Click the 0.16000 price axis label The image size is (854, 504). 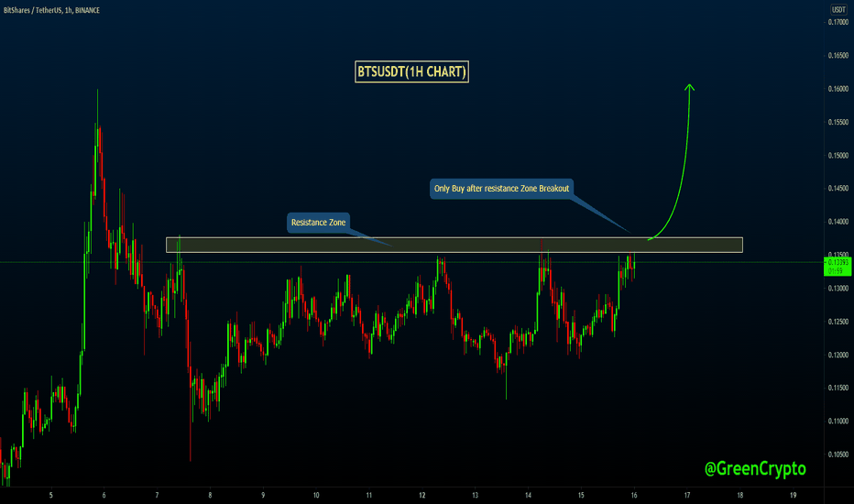click(838, 89)
